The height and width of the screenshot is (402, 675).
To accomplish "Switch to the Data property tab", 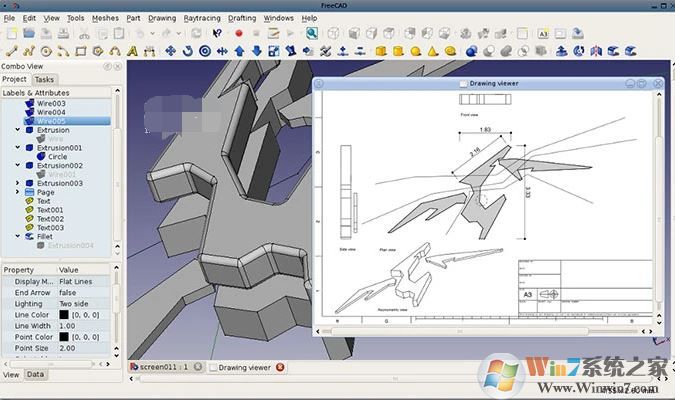I will click(35, 375).
